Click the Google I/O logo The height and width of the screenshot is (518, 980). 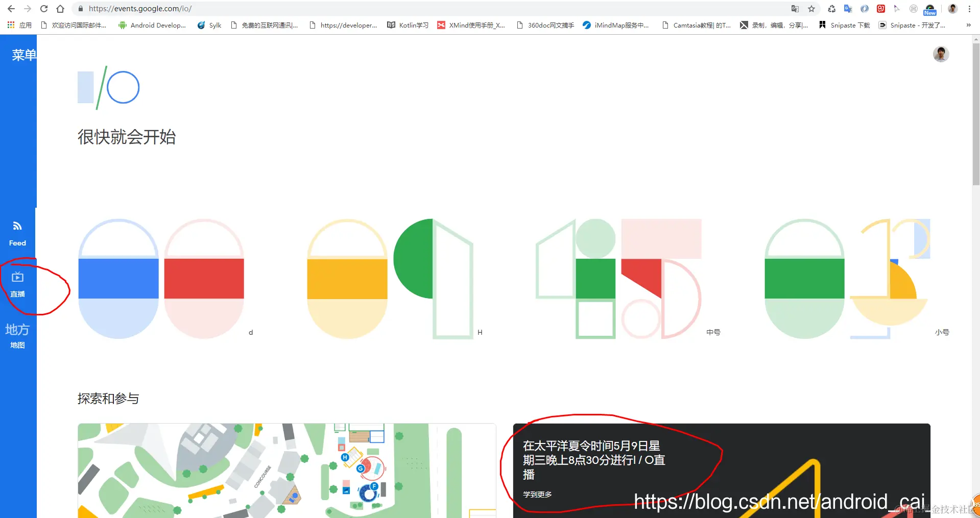tap(108, 87)
